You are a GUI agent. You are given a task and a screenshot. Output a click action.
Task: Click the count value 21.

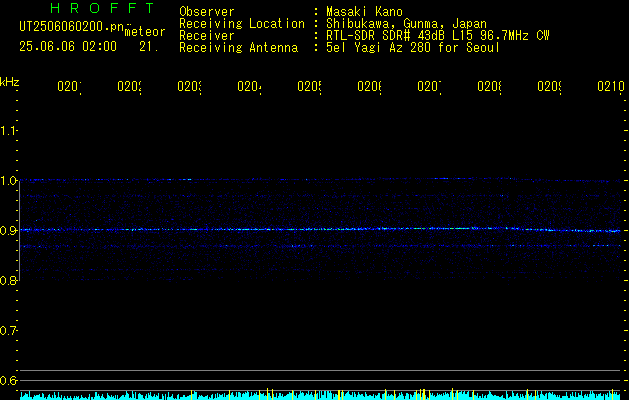pos(149,47)
